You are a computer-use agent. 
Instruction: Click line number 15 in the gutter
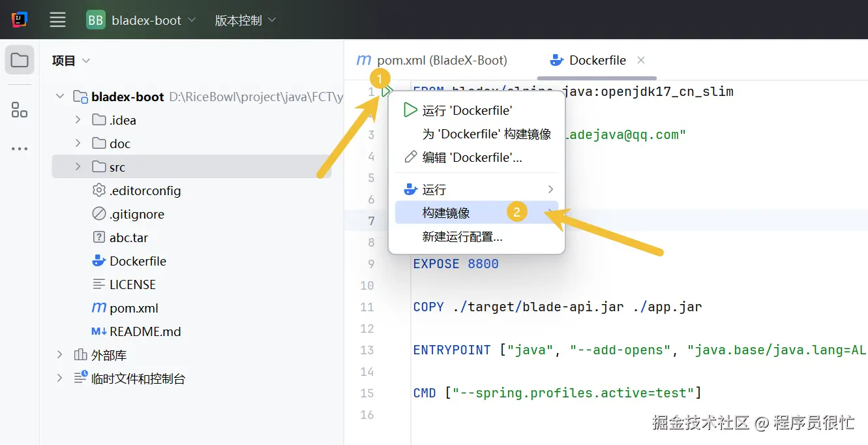(x=367, y=393)
